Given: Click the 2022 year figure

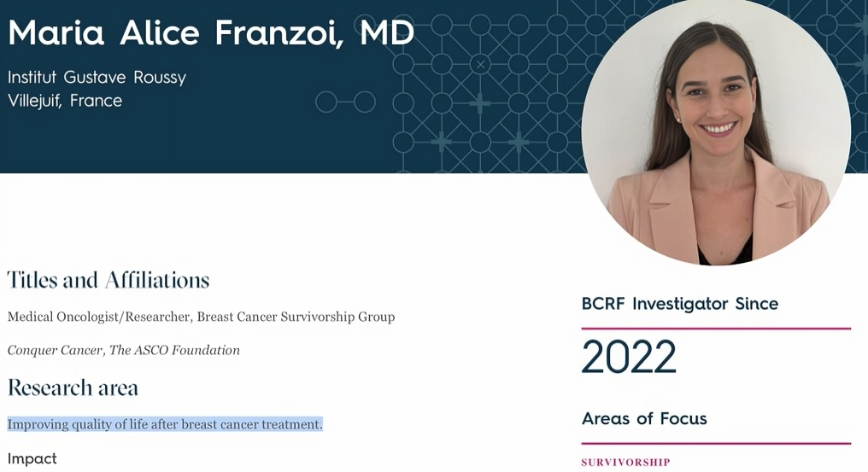Looking at the screenshot, I should pyautogui.click(x=629, y=357).
